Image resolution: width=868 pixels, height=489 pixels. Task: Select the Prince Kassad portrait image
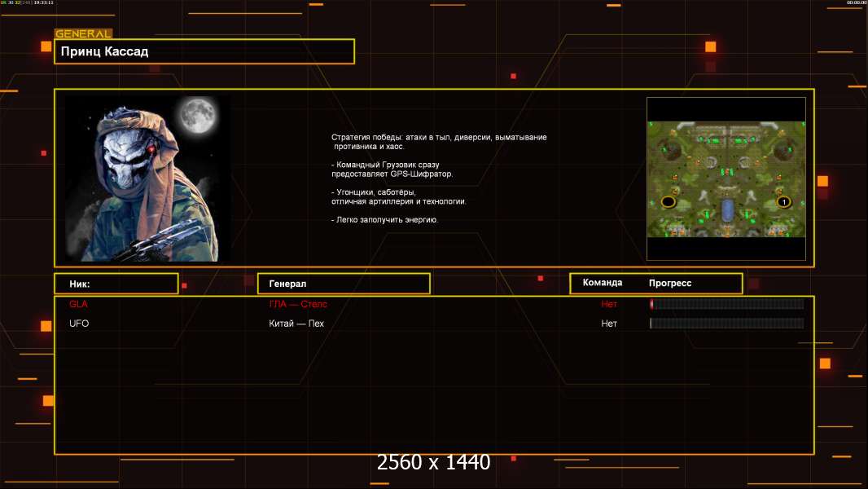[147, 178]
